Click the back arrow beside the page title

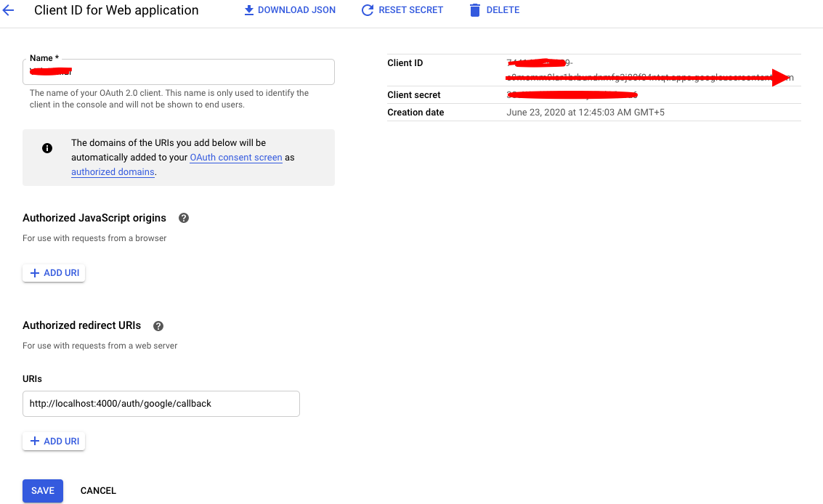click(x=9, y=10)
